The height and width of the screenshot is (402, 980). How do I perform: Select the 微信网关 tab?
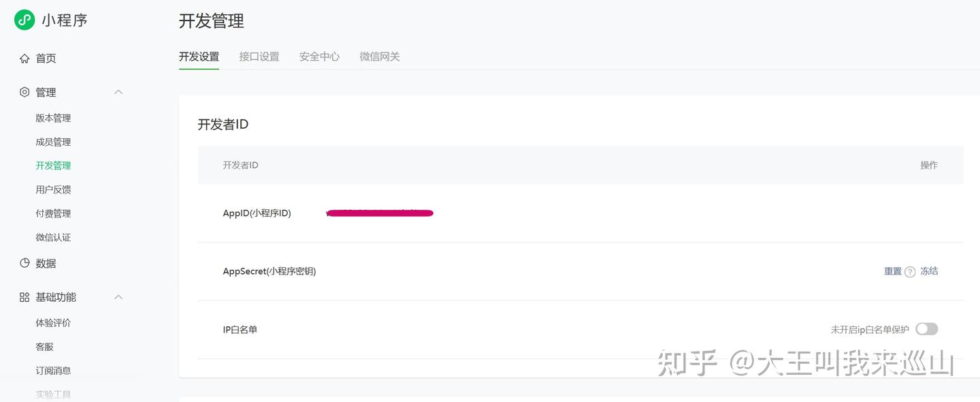click(x=380, y=57)
